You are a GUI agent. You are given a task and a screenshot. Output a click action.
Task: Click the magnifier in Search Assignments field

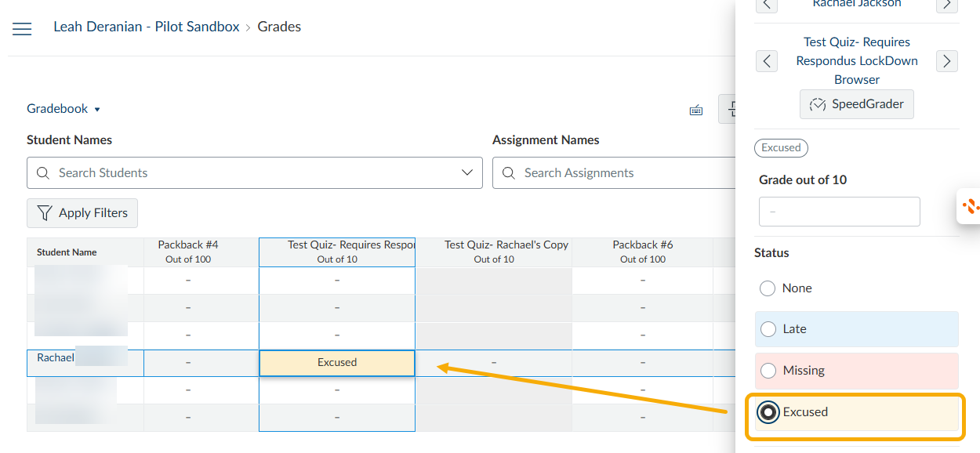(508, 172)
